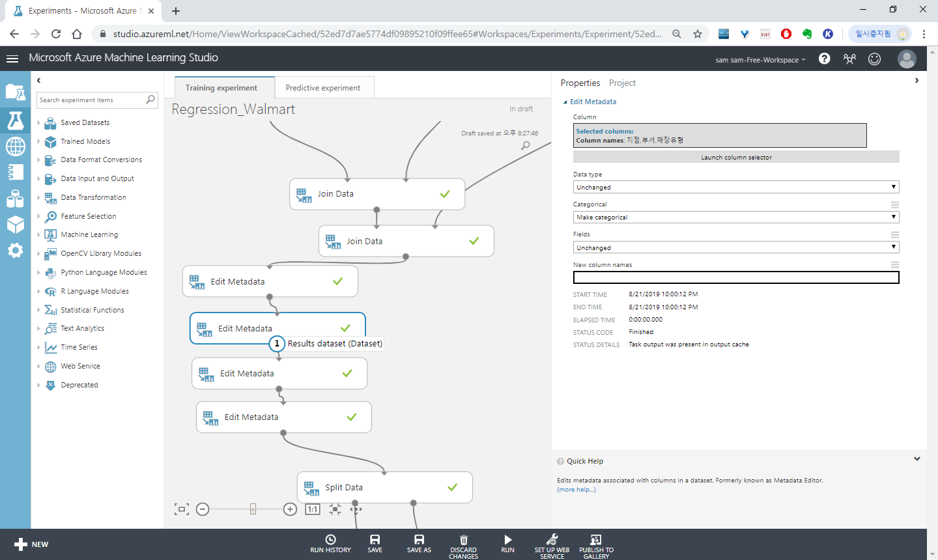
Task: Open Fields parameter options menu icon
Action: (x=895, y=234)
